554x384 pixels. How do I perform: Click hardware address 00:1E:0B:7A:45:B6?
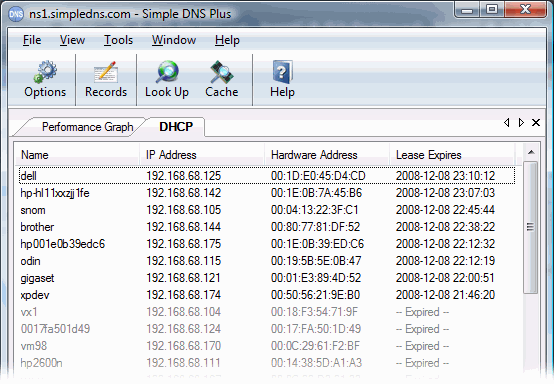pos(317,193)
